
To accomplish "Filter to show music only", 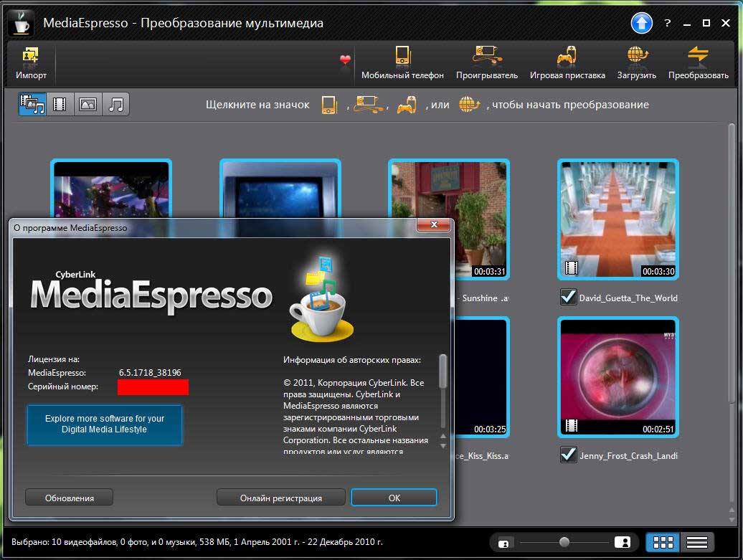I will 115,105.
